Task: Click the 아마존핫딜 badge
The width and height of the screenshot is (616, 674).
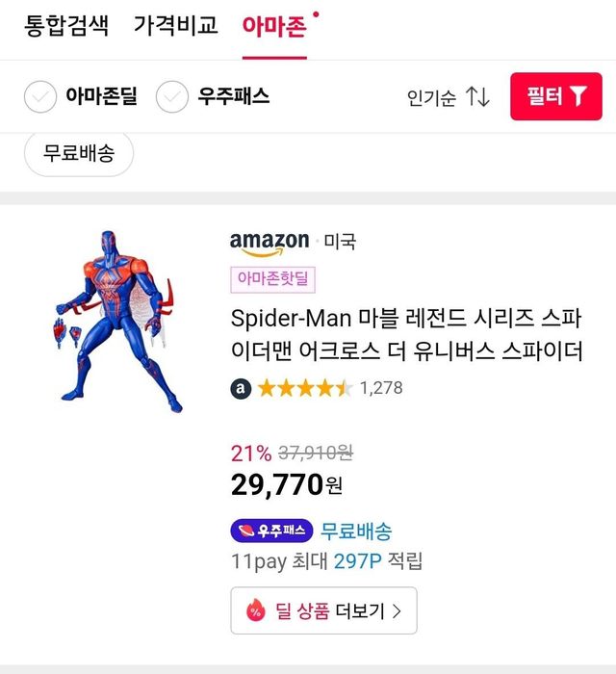Action: click(274, 279)
